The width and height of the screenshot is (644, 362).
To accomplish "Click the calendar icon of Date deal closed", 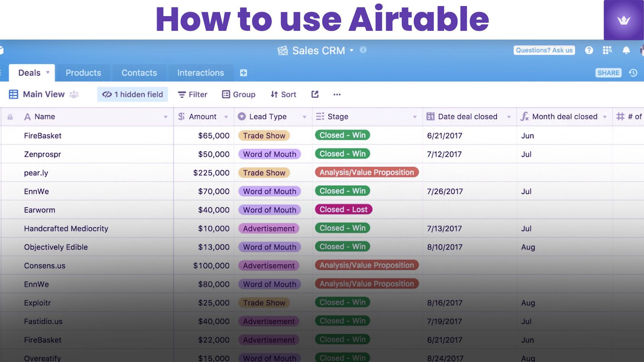I will coord(430,117).
